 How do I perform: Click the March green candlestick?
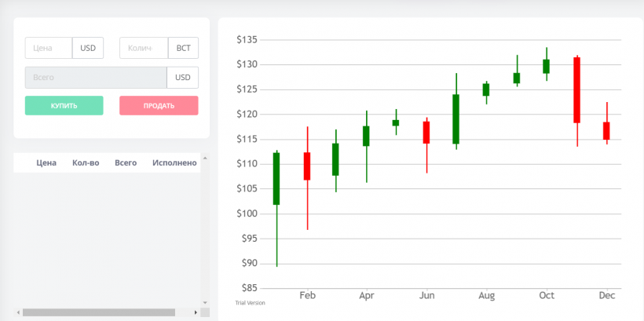[335, 159]
